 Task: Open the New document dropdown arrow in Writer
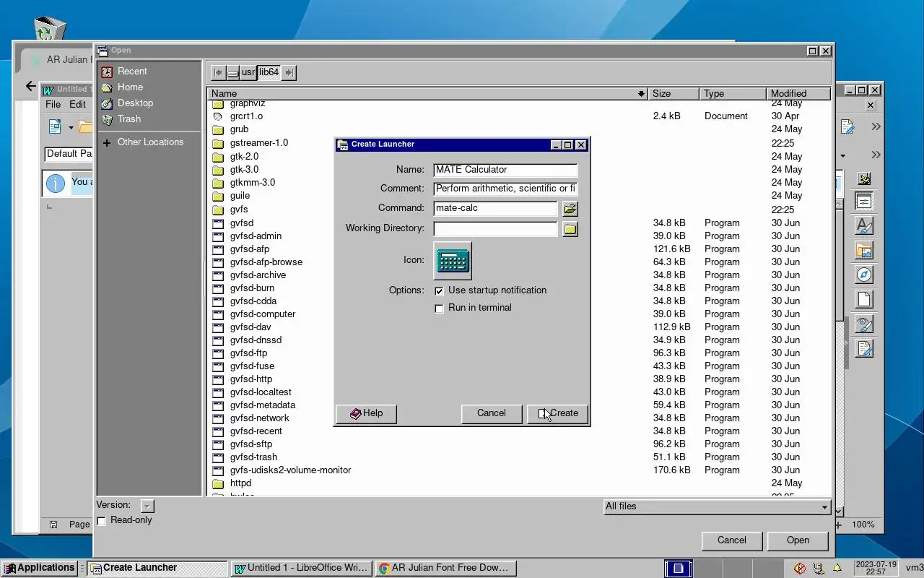[x=71, y=128]
